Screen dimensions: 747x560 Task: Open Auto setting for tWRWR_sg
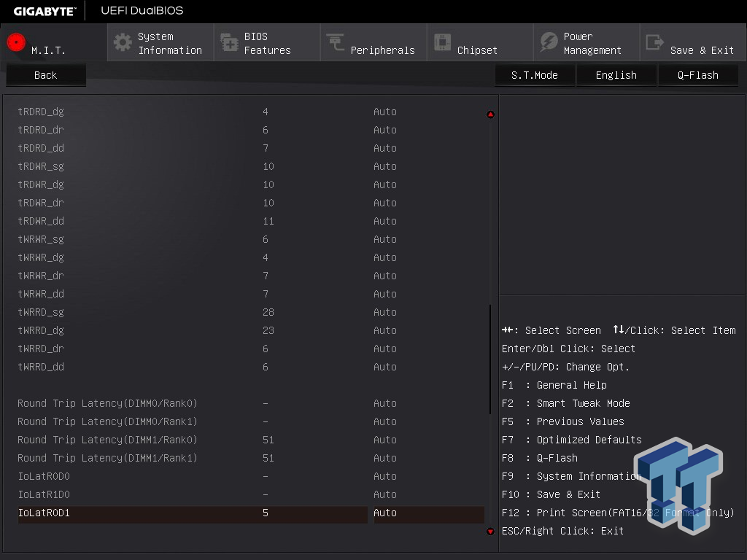385,239
